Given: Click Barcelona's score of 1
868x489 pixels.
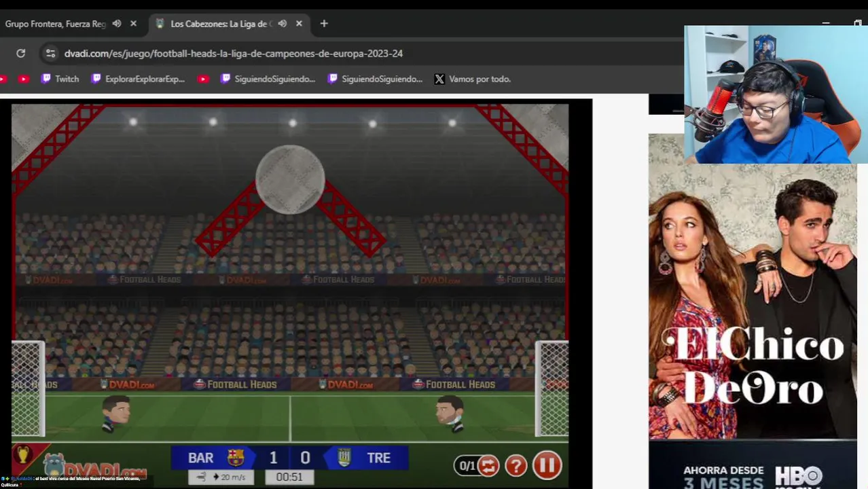Looking at the screenshot, I should click(x=274, y=458).
